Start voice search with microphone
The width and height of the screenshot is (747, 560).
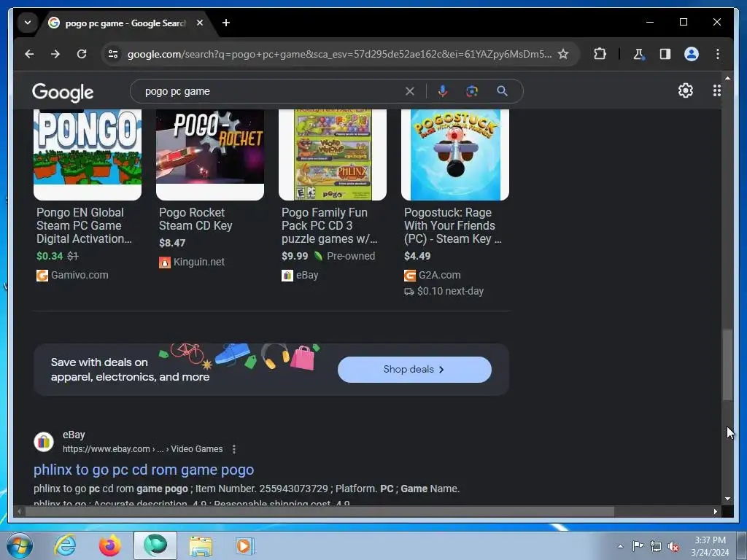(x=443, y=91)
